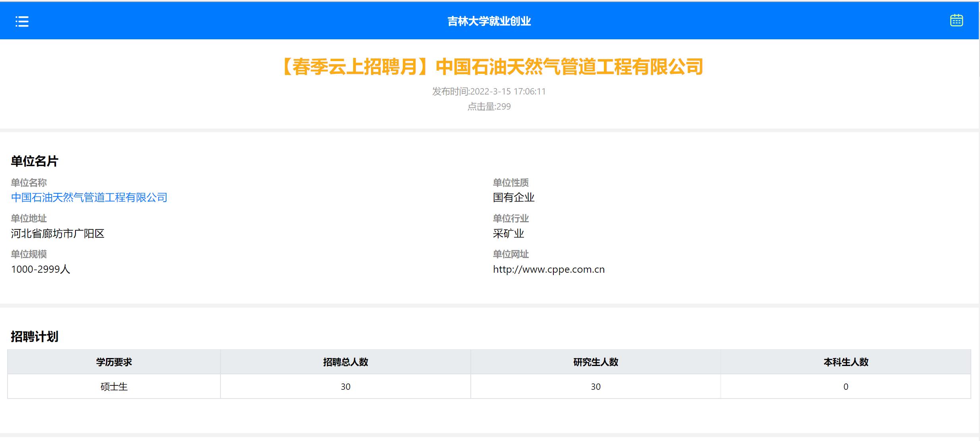Click the 河北省廊坊市广阳区 address text
The width and height of the screenshot is (980, 441).
coord(58,234)
